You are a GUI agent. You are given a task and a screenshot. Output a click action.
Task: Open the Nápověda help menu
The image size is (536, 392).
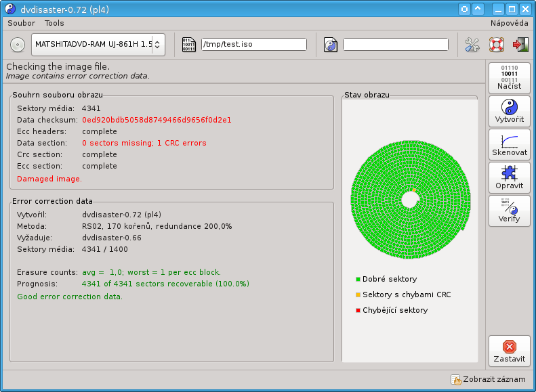coord(510,23)
